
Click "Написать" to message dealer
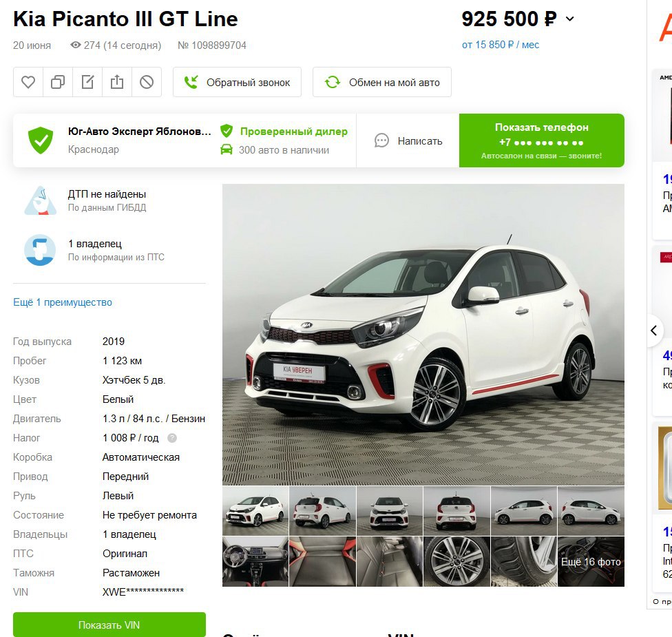(x=408, y=140)
